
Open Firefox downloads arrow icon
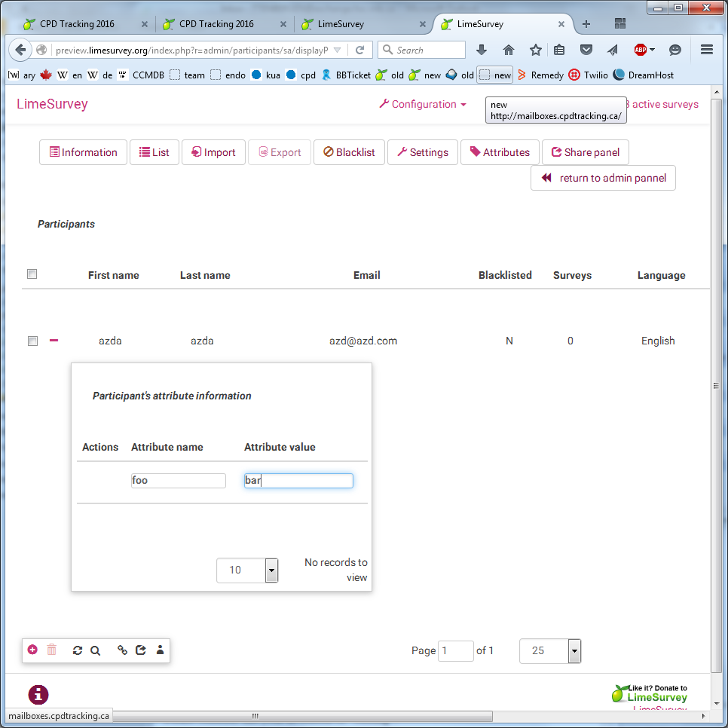pyautogui.click(x=482, y=50)
